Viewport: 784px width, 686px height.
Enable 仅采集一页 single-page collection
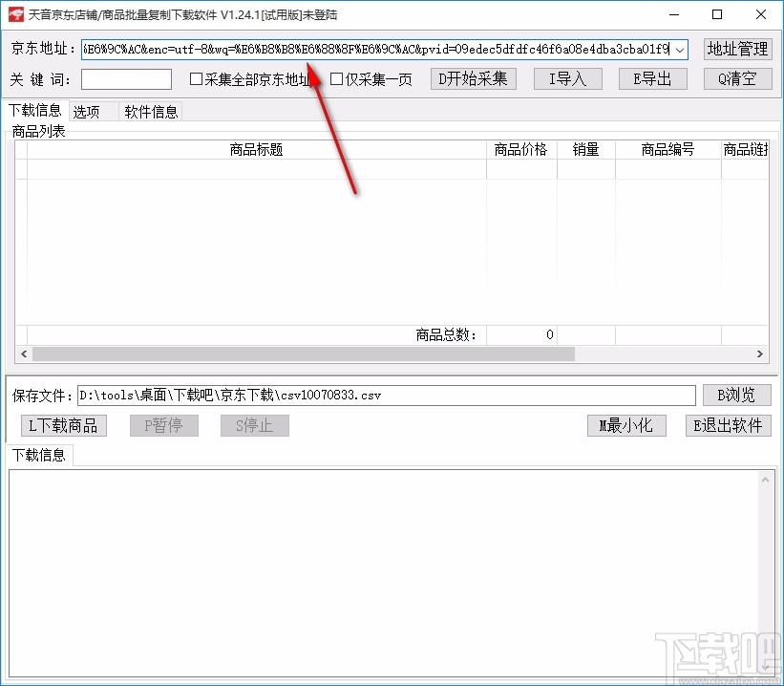[336, 79]
